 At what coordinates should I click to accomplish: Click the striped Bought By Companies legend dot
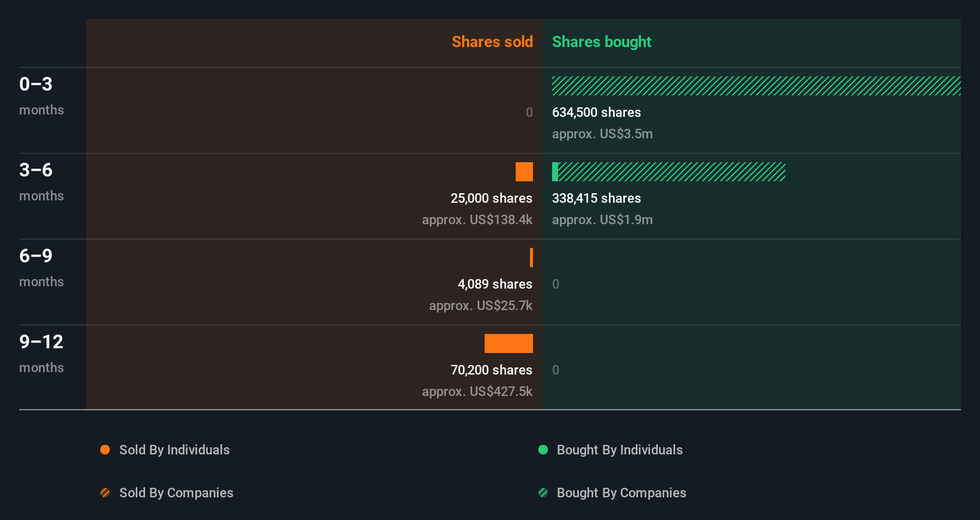(543, 493)
